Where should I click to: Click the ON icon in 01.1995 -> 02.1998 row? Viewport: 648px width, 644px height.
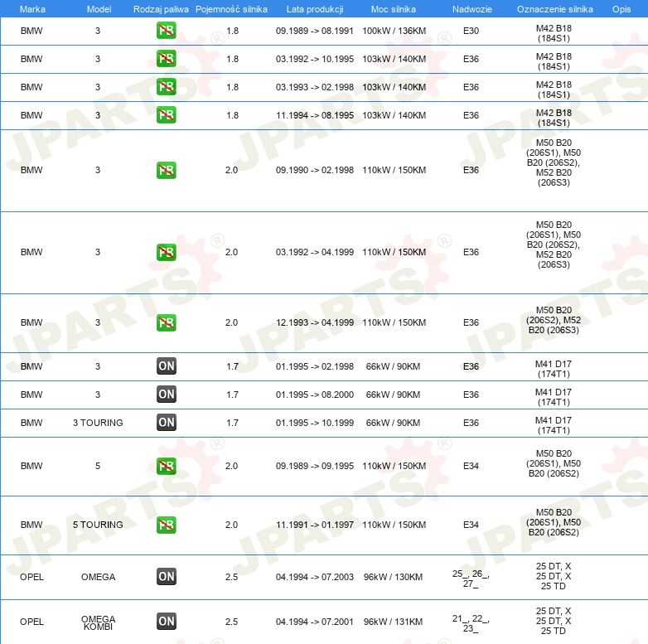tap(166, 366)
